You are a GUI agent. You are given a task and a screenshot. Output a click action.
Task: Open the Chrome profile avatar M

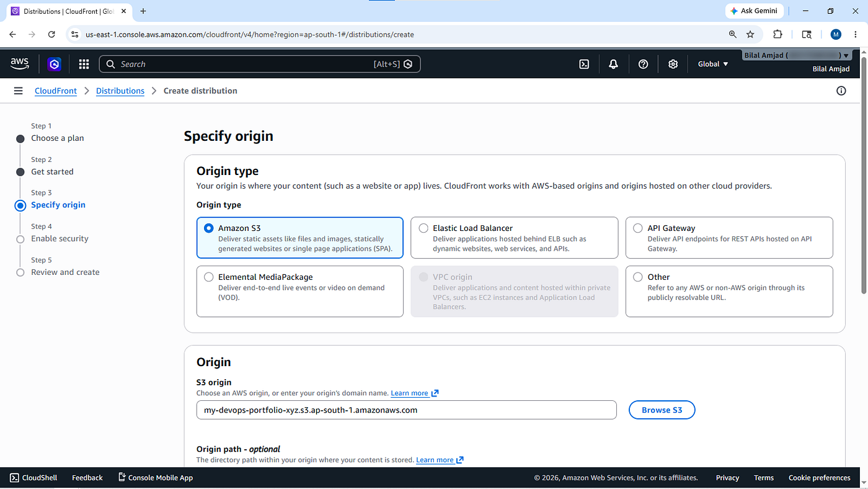pyautogui.click(x=836, y=35)
